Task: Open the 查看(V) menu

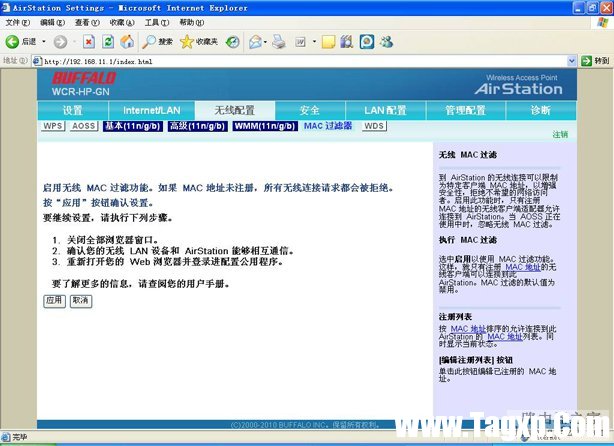Action: coord(87,23)
